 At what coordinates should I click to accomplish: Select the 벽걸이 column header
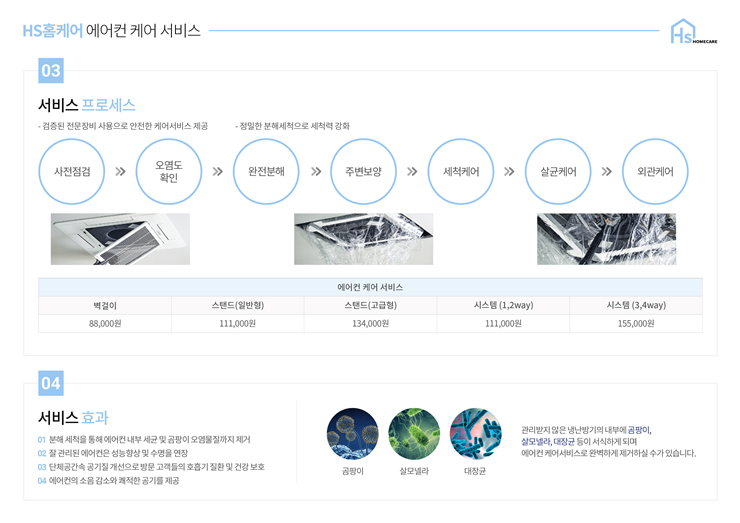pos(105,305)
